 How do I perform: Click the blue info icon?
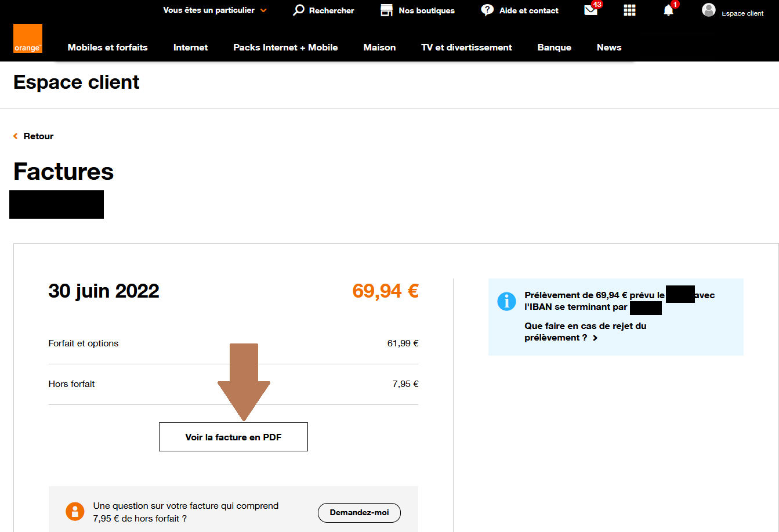pos(506,302)
